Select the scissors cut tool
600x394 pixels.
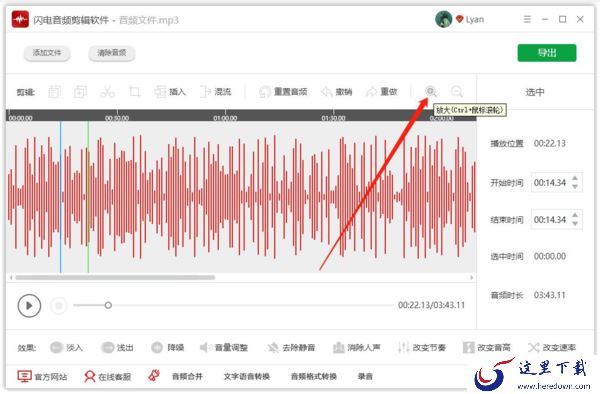[107, 92]
